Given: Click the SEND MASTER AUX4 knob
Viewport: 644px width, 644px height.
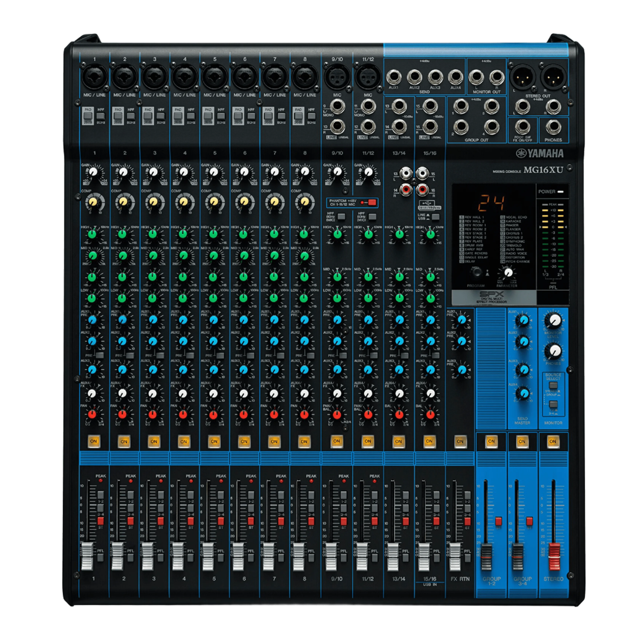Looking at the screenshot, I should [x=523, y=393].
